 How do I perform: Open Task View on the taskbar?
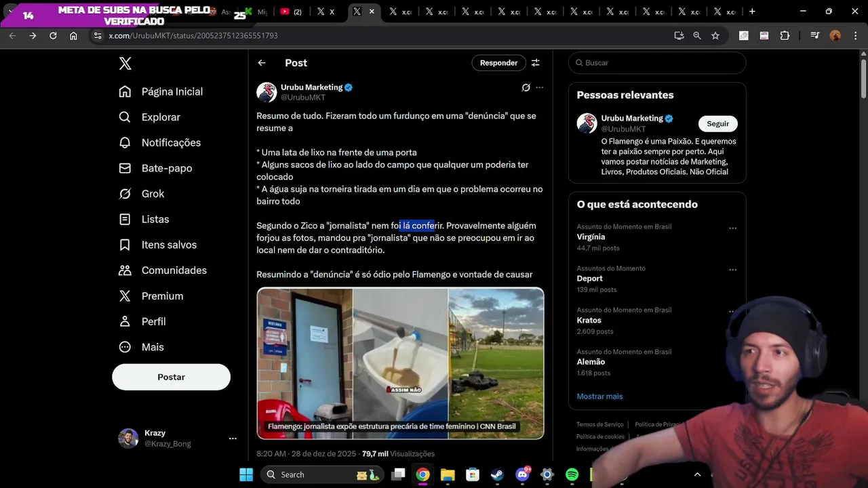(x=398, y=474)
